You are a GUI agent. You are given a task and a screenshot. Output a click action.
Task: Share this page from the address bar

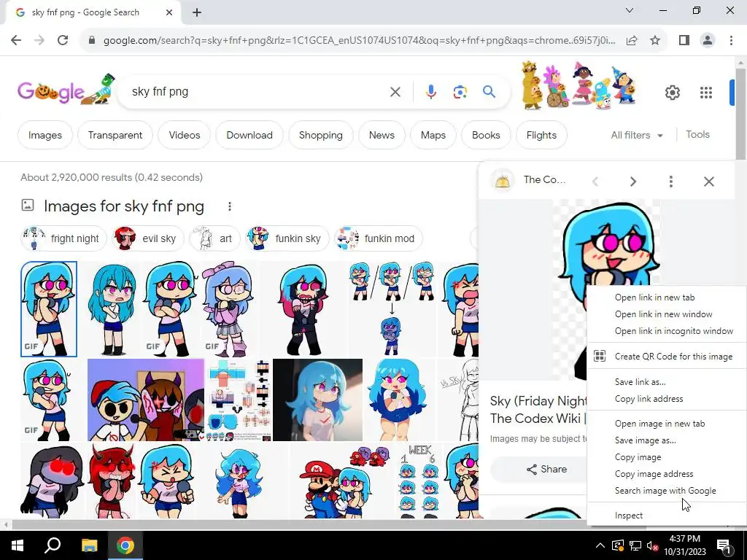(632, 41)
